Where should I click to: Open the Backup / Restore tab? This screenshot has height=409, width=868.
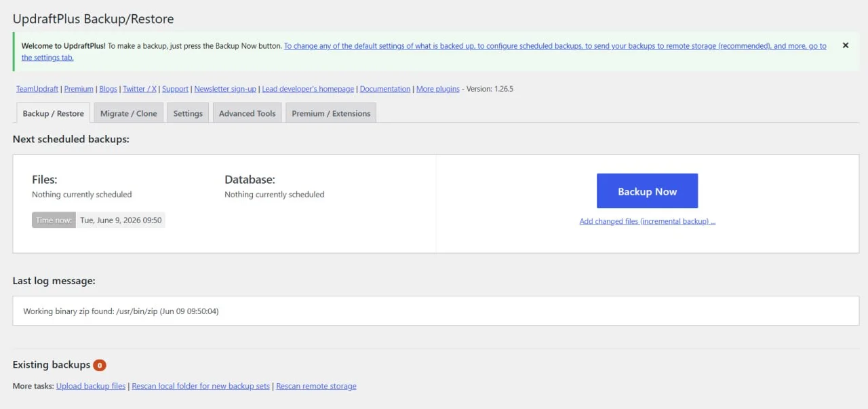click(54, 113)
